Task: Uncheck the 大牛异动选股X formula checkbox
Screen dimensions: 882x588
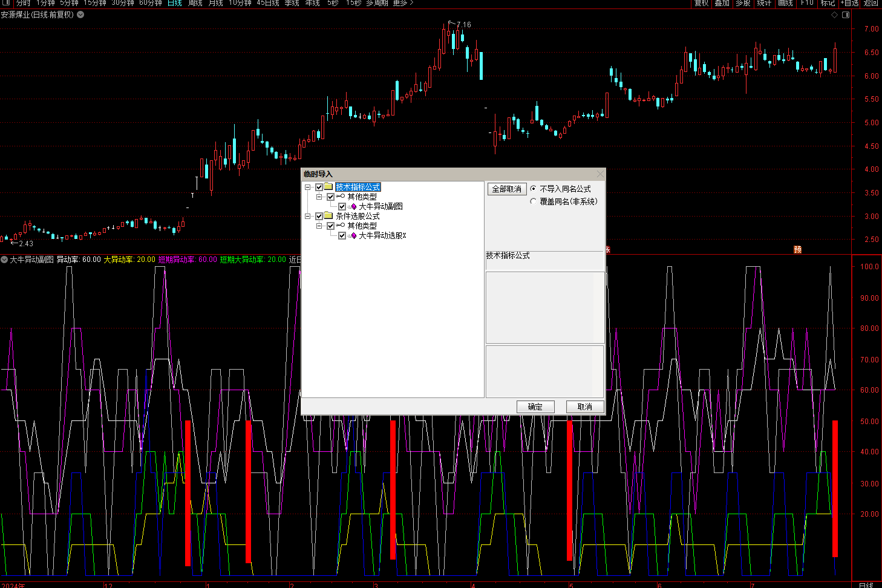Action: pyautogui.click(x=342, y=236)
